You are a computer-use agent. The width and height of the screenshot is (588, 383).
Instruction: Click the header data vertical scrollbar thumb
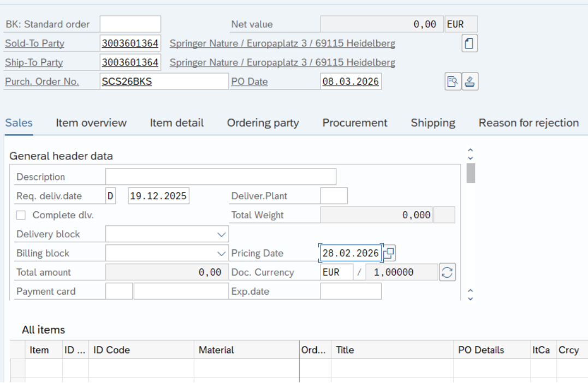[x=471, y=173]
